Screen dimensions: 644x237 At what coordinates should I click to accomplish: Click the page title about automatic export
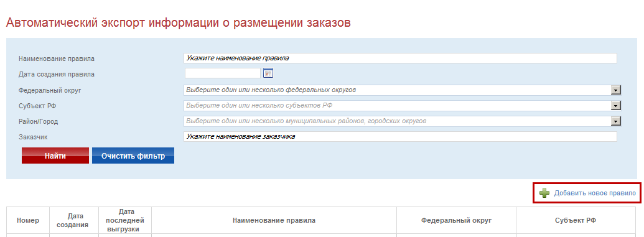pyautogui.click(x=178, y=22)
